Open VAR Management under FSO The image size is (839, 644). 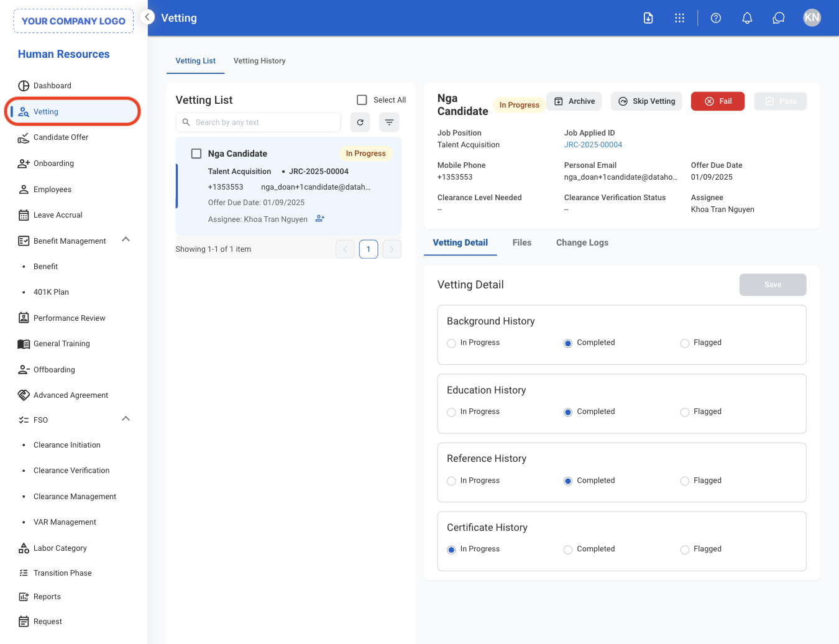click(65, 522)
